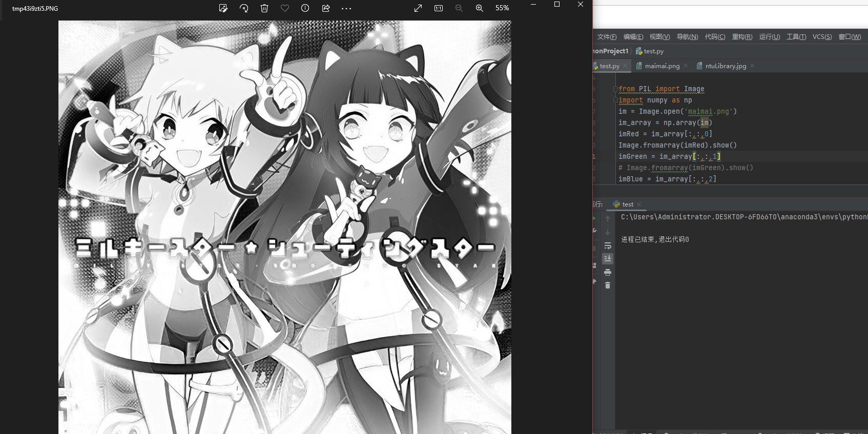Viewport: 868px width, 434px height.
Task: Open the 重构(R) menu in PyCharm
Action: pos(742,37)
